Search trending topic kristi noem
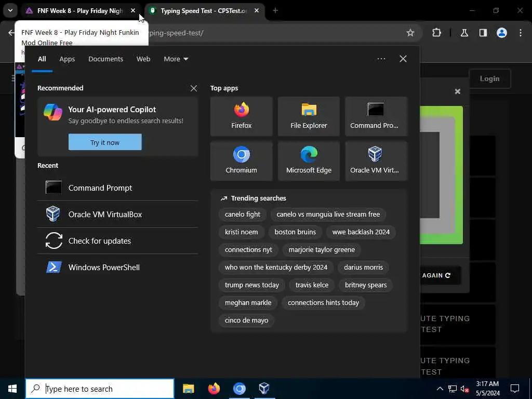 pos(241,232)
